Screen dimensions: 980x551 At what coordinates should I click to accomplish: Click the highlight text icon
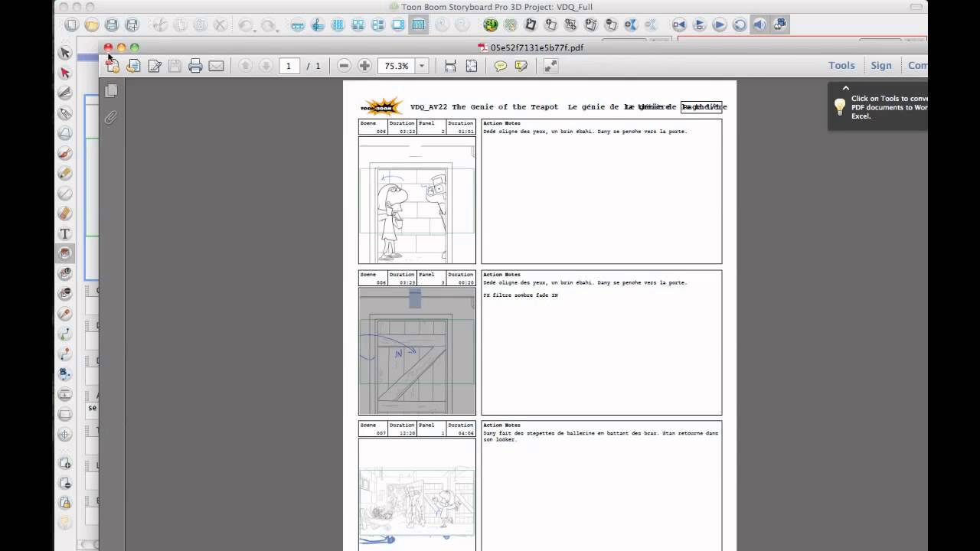521,66
